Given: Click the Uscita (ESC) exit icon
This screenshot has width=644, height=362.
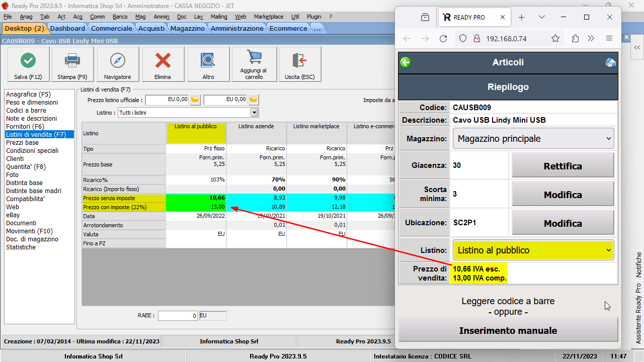Looking at the screenshot, I should pos(299,64).
